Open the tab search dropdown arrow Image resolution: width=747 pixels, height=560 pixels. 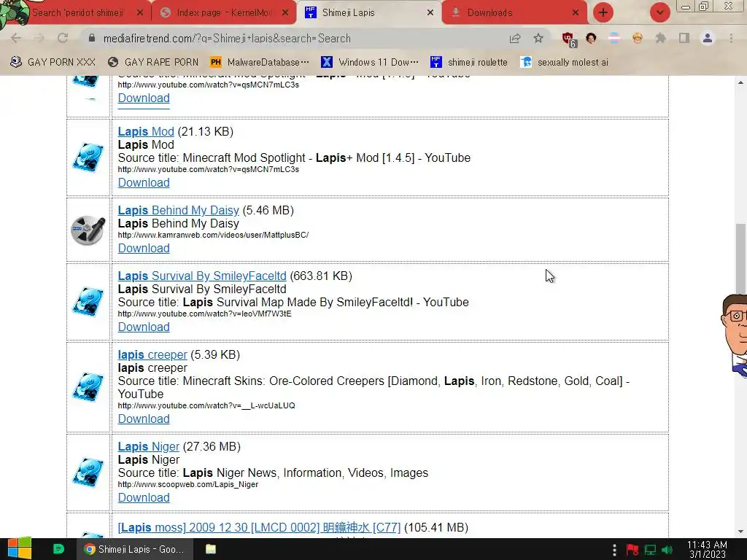point(659,12)
